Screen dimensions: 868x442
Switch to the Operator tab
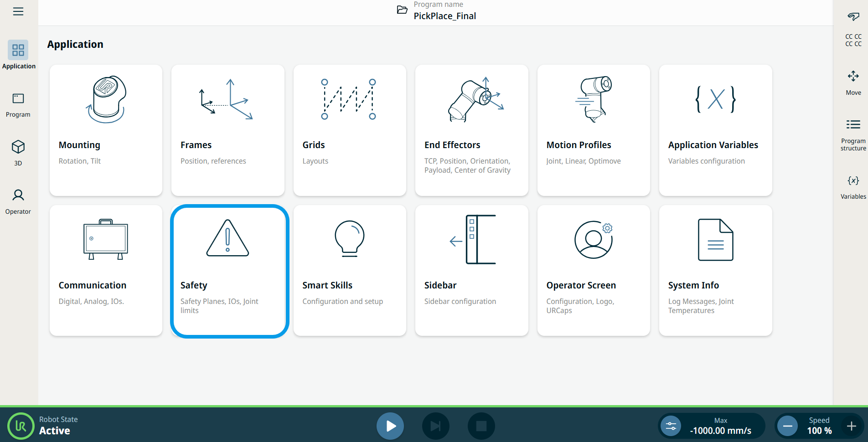pos(18,201)
